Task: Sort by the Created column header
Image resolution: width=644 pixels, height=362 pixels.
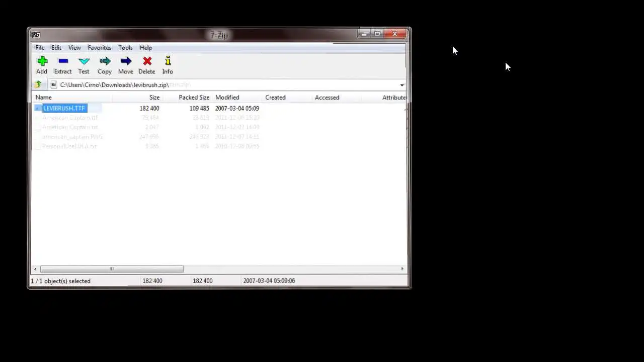Action: coord(288,98)
